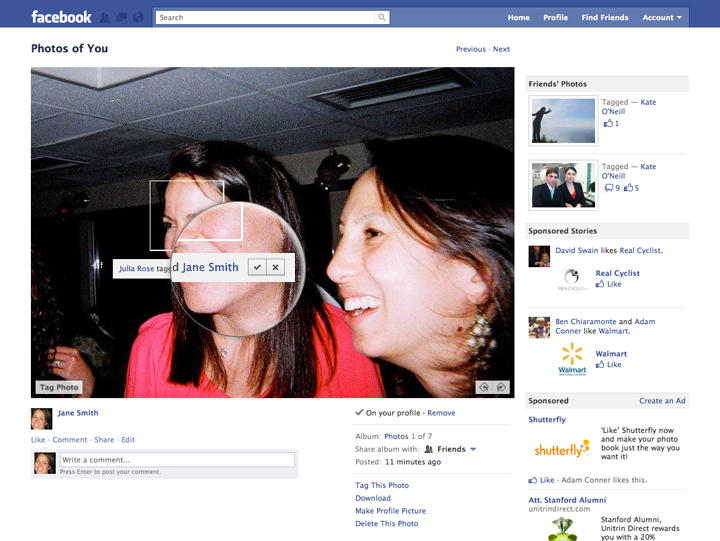Expand the Account dropdown menu
The width and height of the screenshot is (720, 541).
click(x=662, y=17)
